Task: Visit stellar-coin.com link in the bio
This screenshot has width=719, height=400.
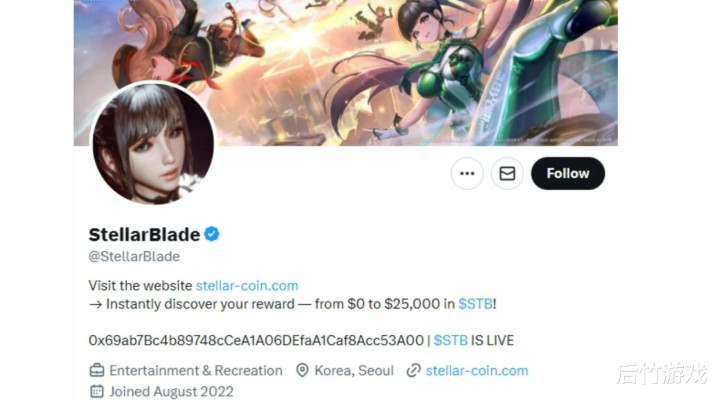Action: (247, 285)
